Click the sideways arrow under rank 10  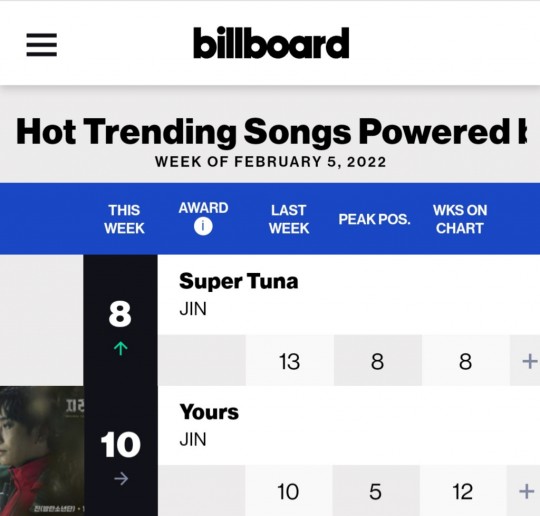[x=121, y=478]
